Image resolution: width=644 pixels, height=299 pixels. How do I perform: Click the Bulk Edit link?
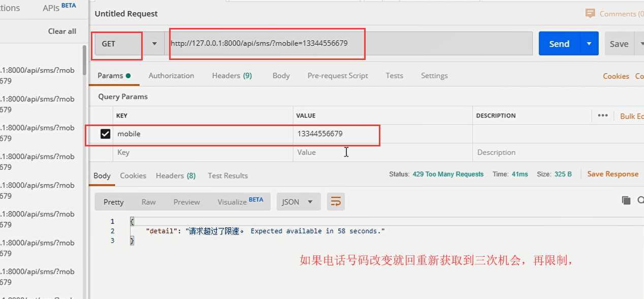click(x=632, y=116)
